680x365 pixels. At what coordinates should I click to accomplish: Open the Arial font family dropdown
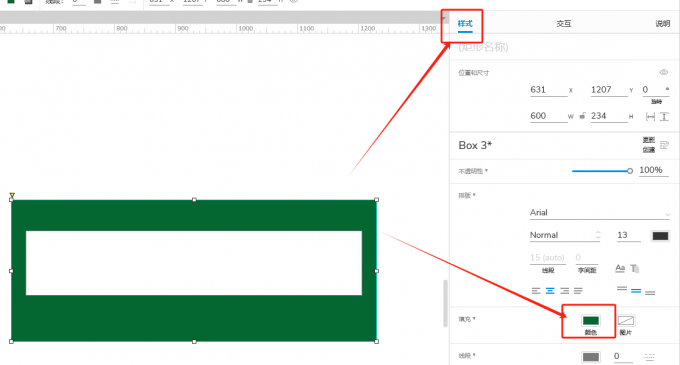point(599,213)
